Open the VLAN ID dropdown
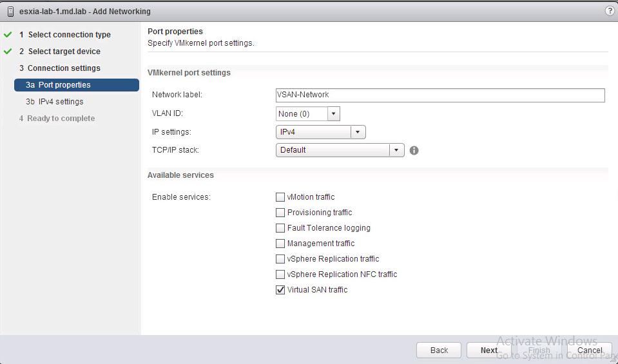This screenshot has width=618, height=364. point(333,114)
